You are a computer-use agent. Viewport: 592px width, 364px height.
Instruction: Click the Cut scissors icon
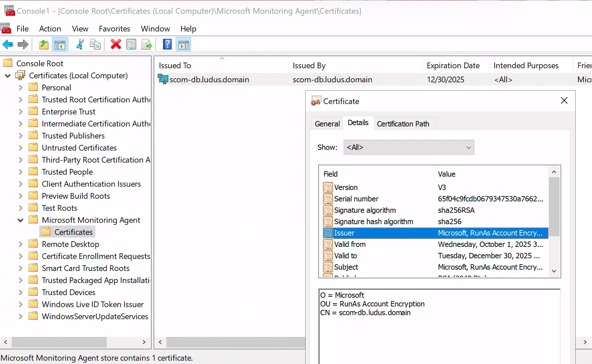coord(80,44)
